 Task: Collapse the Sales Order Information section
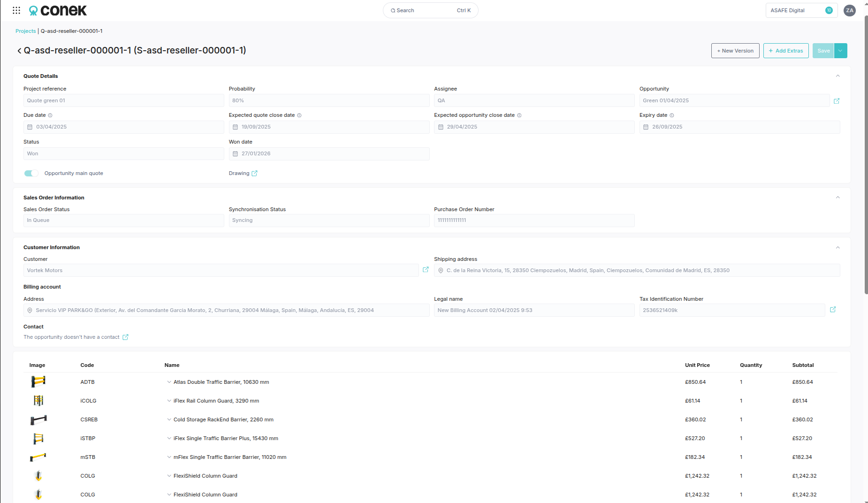pyautogui.click(x=838, y=198)
